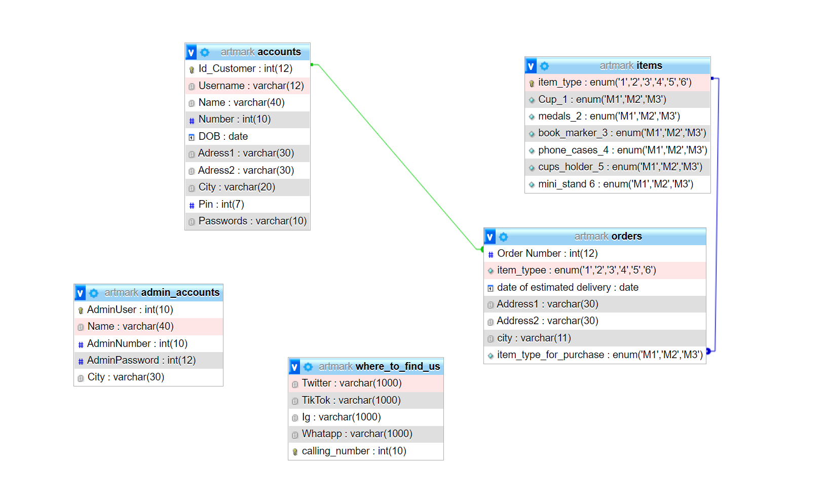Select the key icon beside AdminUser
The height and width of the screenshot is (504, 827).
81,309
